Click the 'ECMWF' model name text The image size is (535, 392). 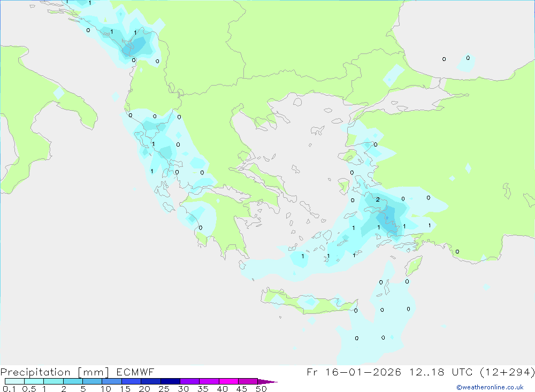[135, 372]
